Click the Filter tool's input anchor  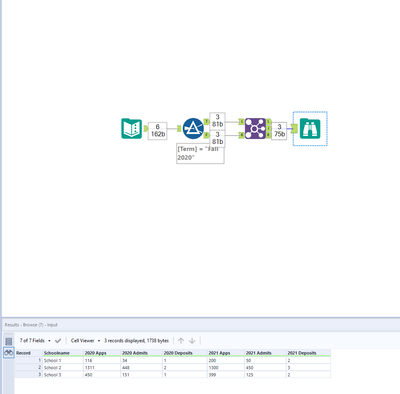click(x=179, y=129)
